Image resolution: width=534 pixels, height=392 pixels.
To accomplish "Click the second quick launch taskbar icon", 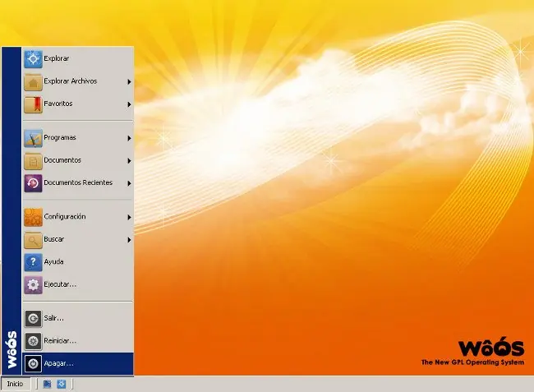I will [x=62, y=384].
